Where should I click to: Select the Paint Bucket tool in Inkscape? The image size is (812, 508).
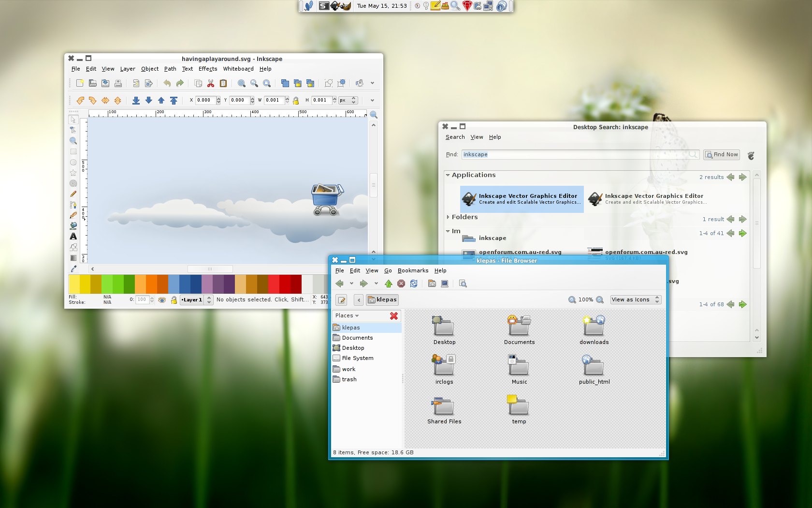73,225
